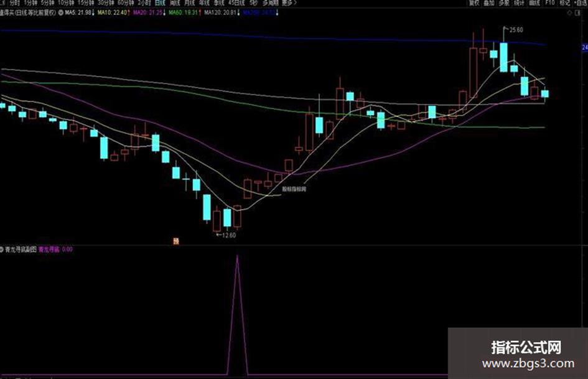Select the 多周期 multi-period tab

click(x=271, y=2)
